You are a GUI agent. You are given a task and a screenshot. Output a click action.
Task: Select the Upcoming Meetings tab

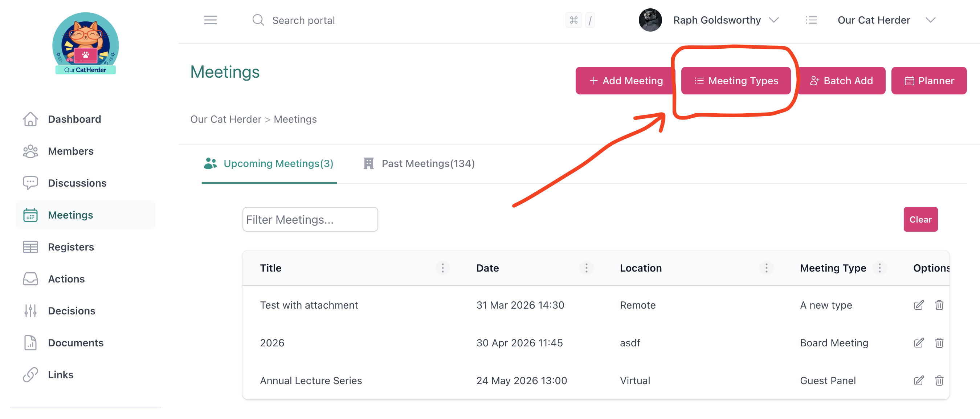pyautogui.click(x=278, y=163)
